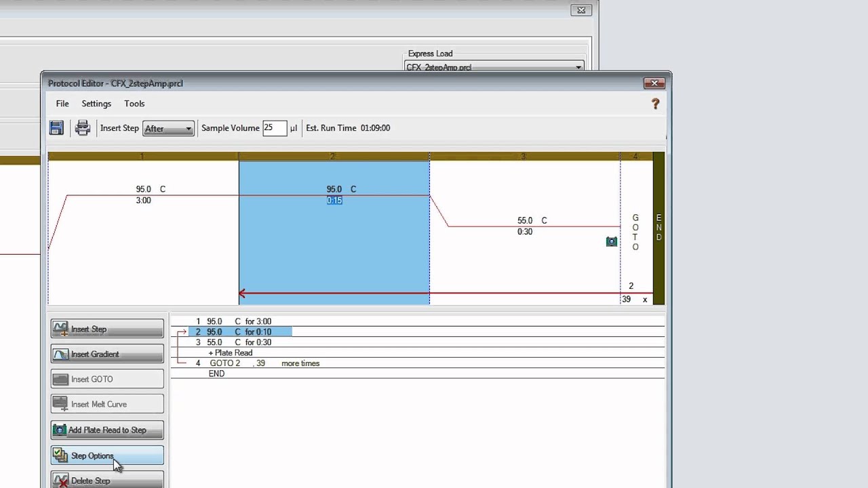The image size is (868, 488).
Task: Open the File menu
Action: coord(62,104)
